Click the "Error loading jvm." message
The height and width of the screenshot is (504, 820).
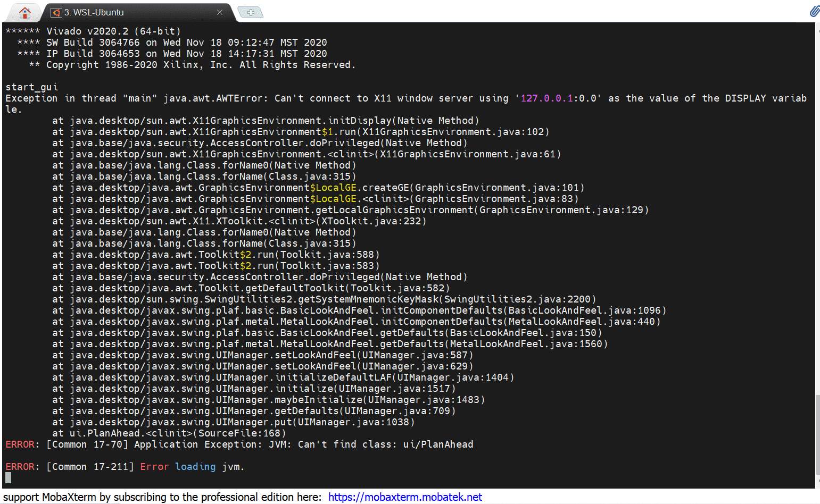pos(193,467)
